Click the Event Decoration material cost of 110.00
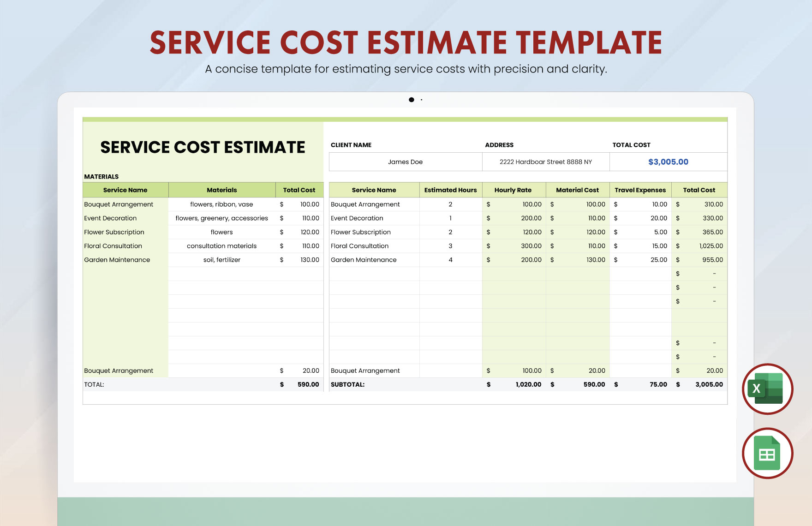 (595, 218)
